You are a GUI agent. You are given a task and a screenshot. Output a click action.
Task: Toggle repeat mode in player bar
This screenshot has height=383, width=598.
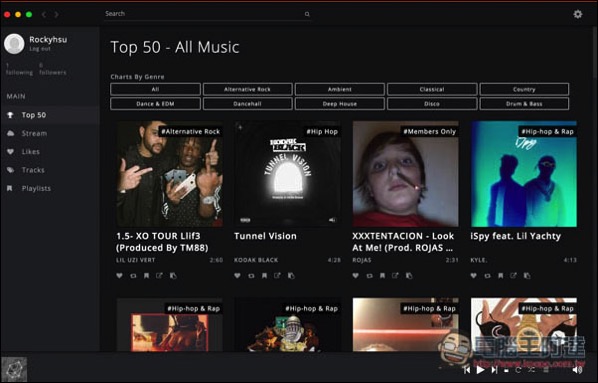[518, 370]
